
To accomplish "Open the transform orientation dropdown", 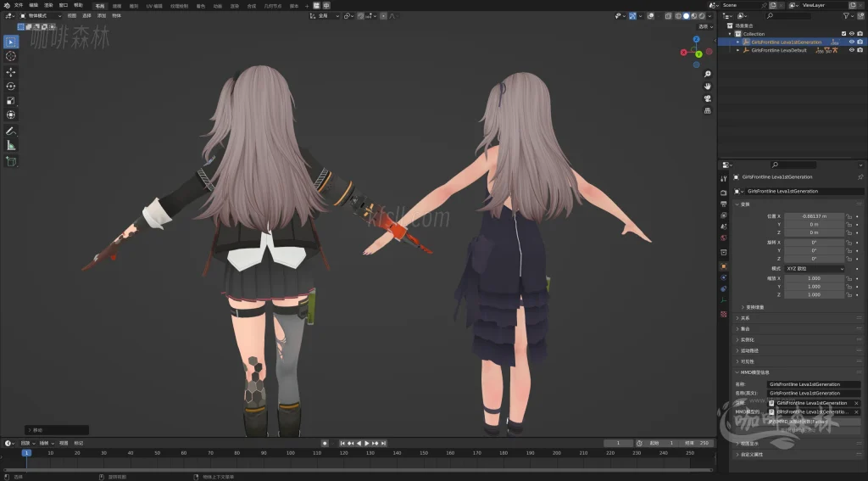I will tap(325, 16).
